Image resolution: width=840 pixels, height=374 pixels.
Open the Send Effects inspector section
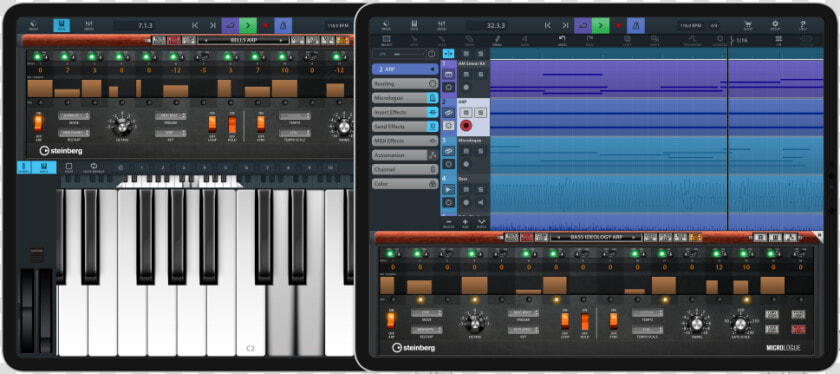click(x=405, y=126)
